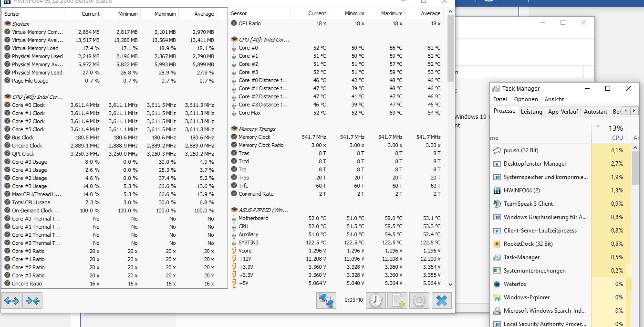Select the Client-Server-Laufzeitprozess row
The height and width of the screenshot is (327, 644).
561,231
